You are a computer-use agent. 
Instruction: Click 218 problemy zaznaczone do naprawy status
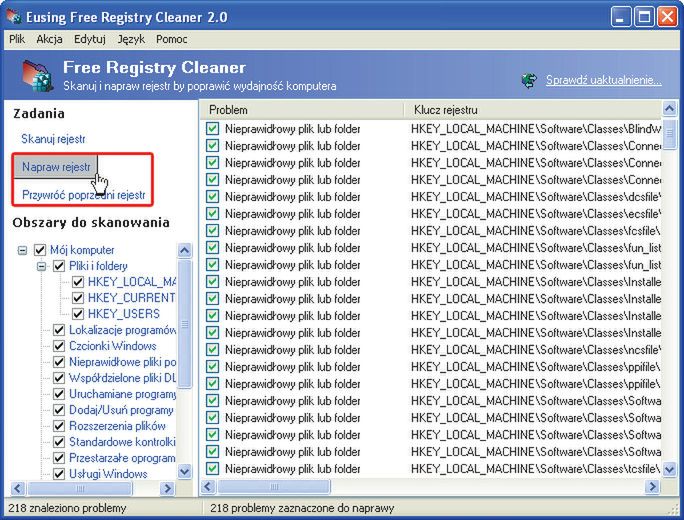coord(302,508)
